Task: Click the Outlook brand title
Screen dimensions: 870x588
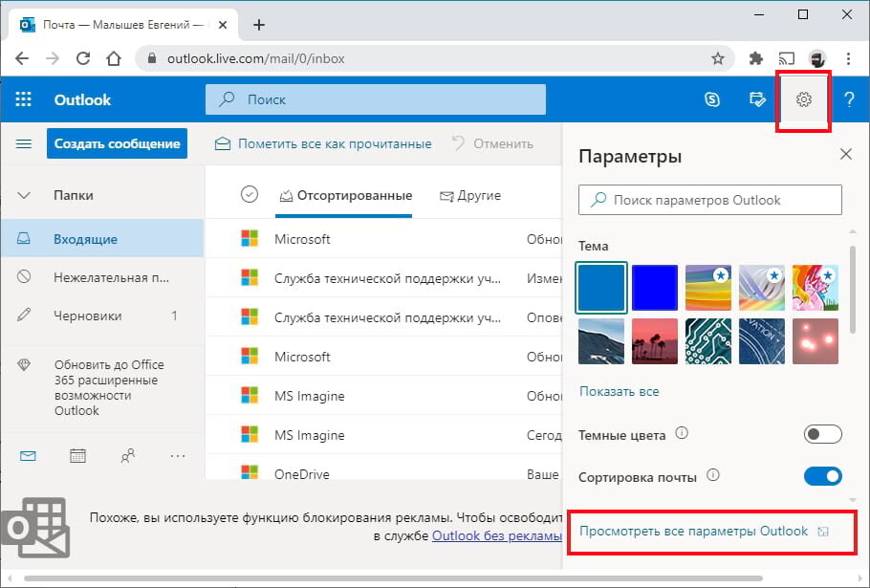Action: coord(82,99)
